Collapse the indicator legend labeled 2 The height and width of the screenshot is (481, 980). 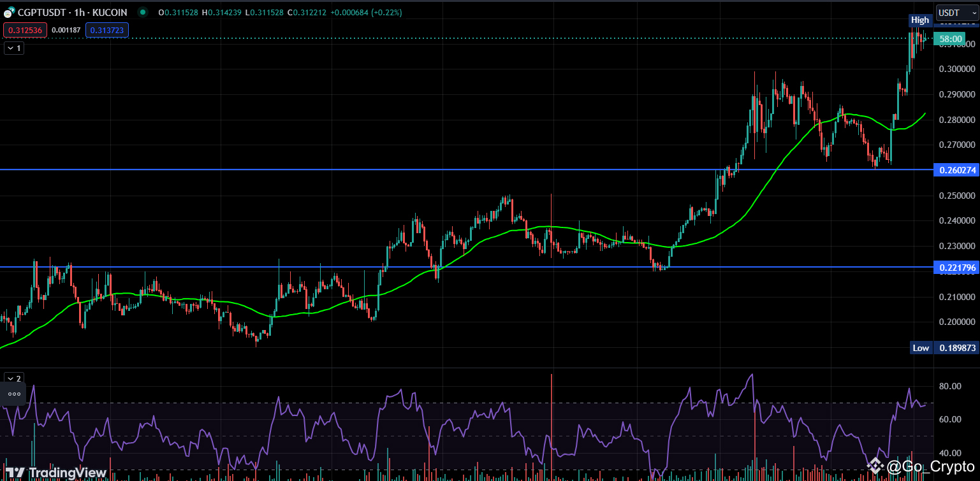(x=14, y=378)
